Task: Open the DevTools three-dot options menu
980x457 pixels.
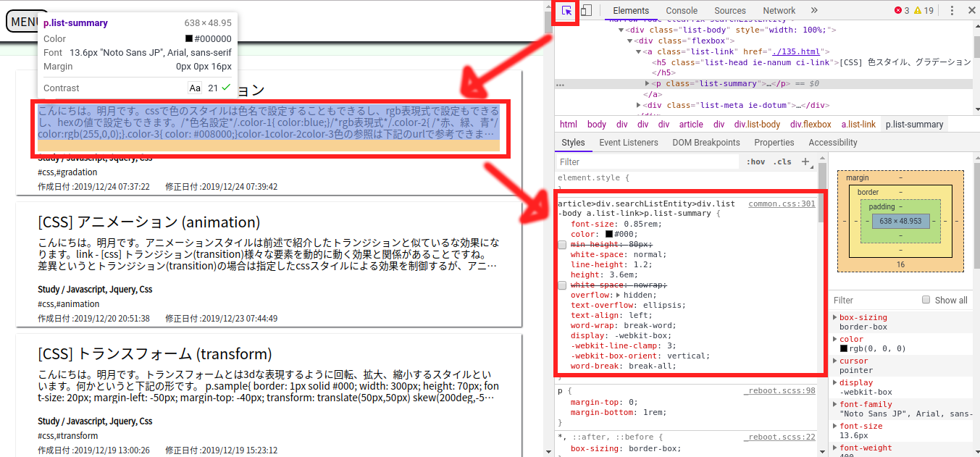Action: 952,11
